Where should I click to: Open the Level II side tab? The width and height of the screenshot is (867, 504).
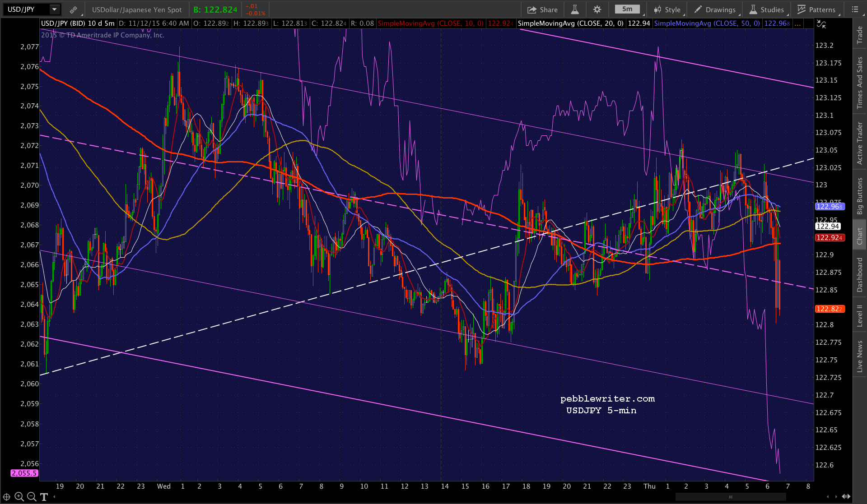(x=860, y=315)
